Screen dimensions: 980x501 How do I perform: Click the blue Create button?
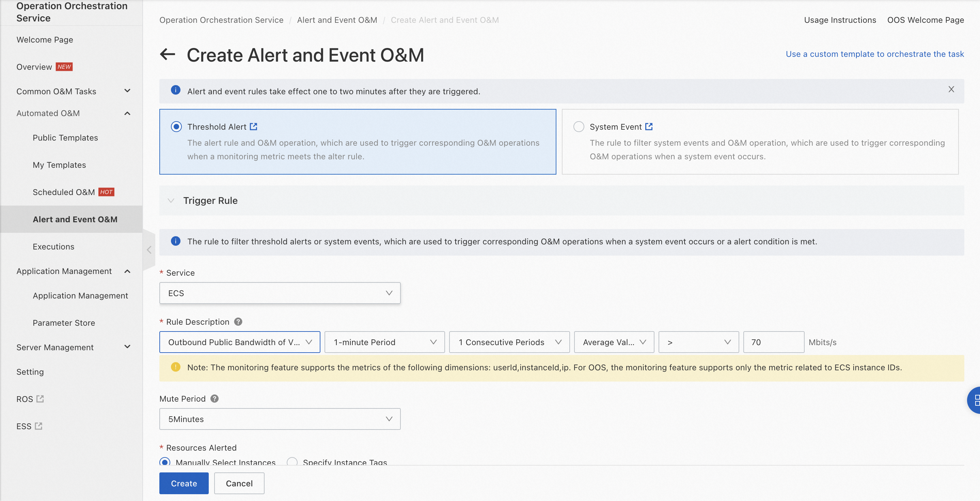[184, 483]
